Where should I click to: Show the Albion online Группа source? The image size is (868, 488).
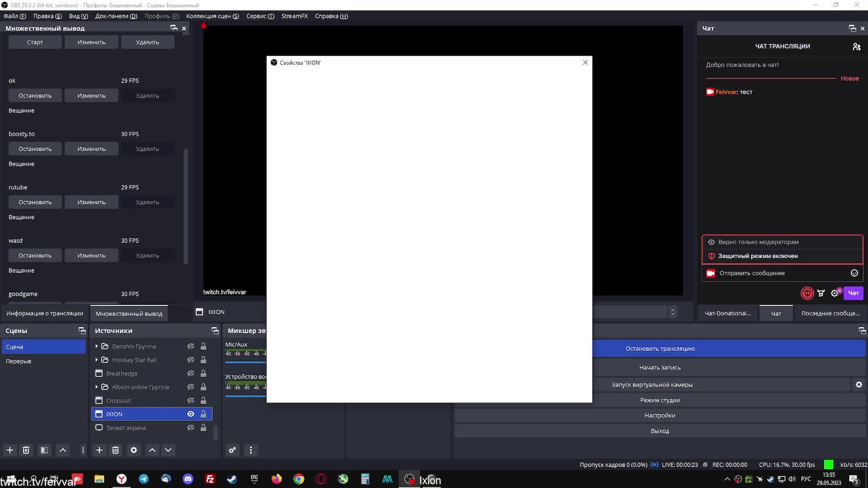191,387
